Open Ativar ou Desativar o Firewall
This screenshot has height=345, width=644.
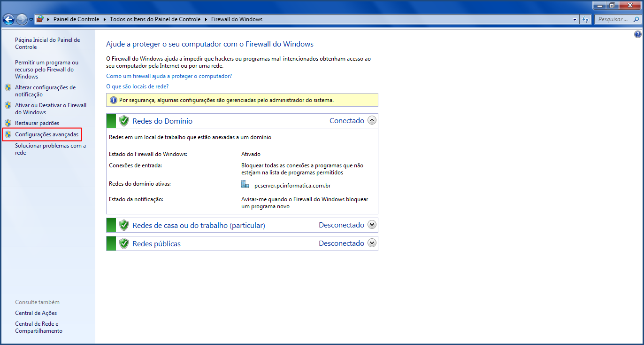tap(51, 109)
